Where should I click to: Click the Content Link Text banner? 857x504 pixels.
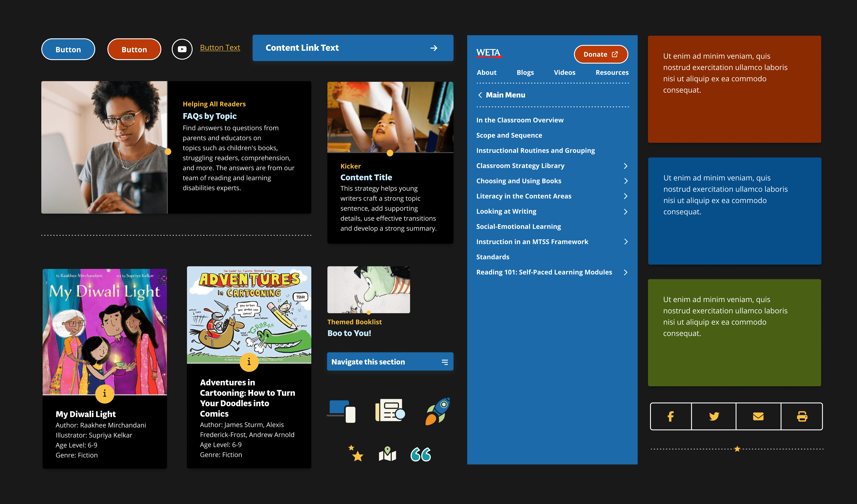tap(353, 48)
